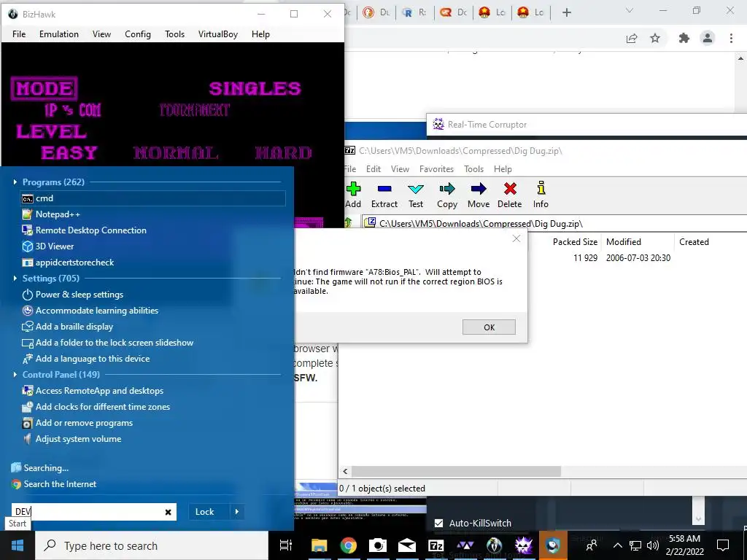Click the Lock button in start menu

point(204,511)
